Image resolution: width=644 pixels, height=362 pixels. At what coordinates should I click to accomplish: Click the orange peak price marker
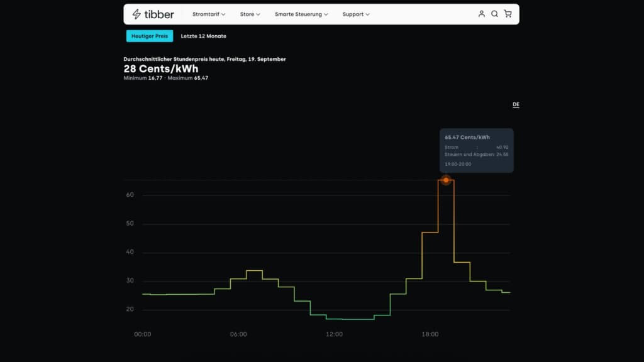click(x=446, y=180)
